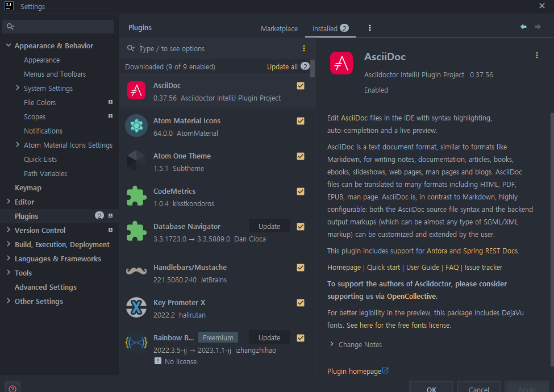Toggle the Rainbow Brackets checkbox
Screen dimensions: 554x392
301,338
